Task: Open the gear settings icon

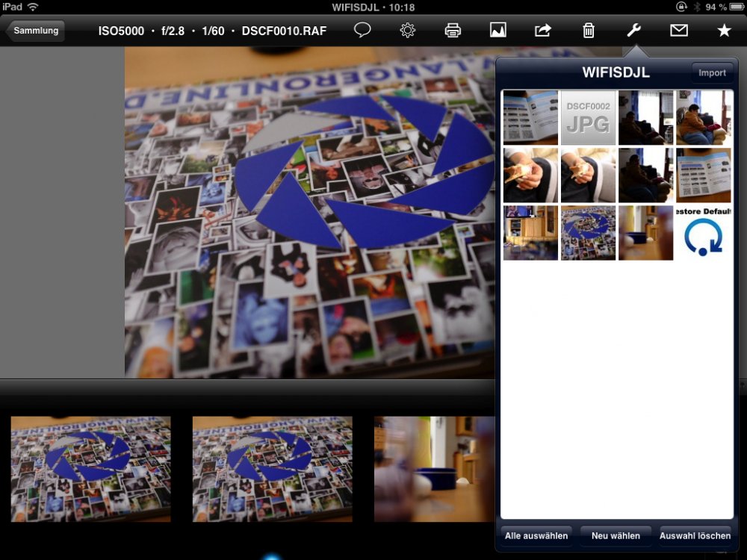Action: (x=408, y=31)
